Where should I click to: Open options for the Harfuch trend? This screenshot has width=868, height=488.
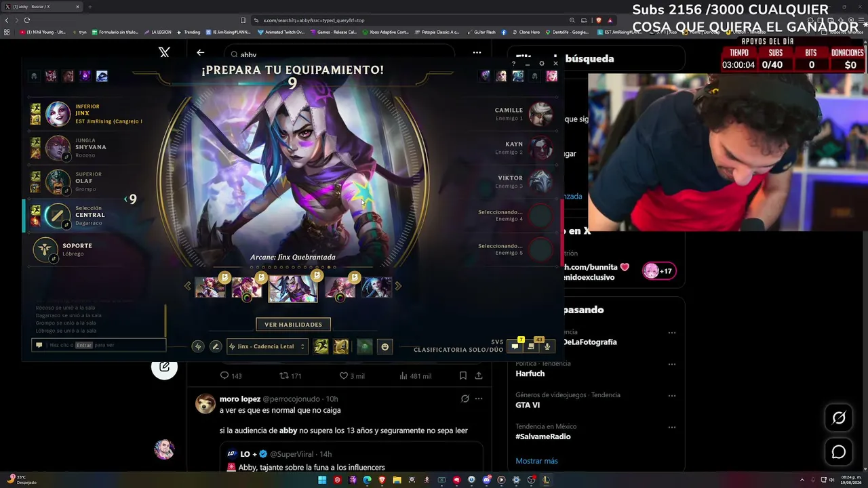coord(672,364)
